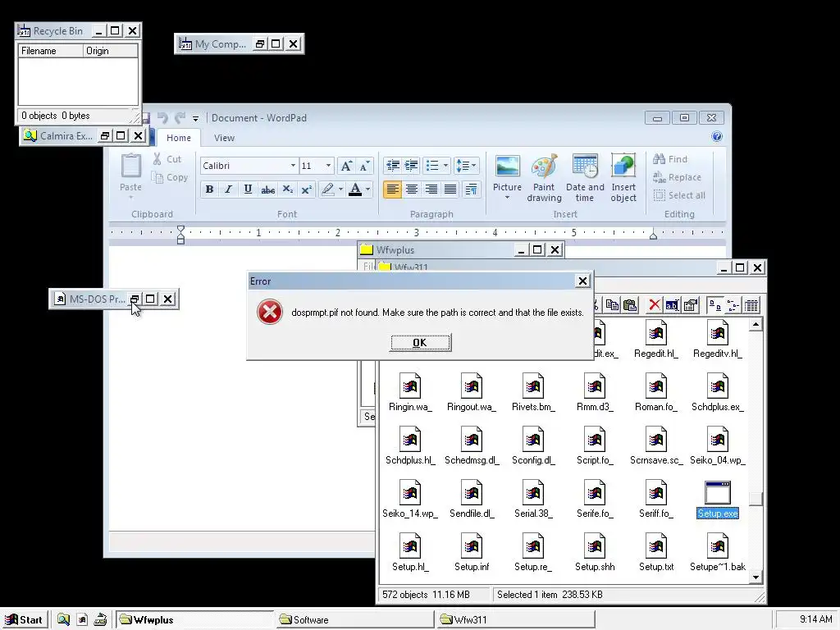The height and width of the screenshot is (630, 840).
Task: Click the Replace button
Action: 677,177
